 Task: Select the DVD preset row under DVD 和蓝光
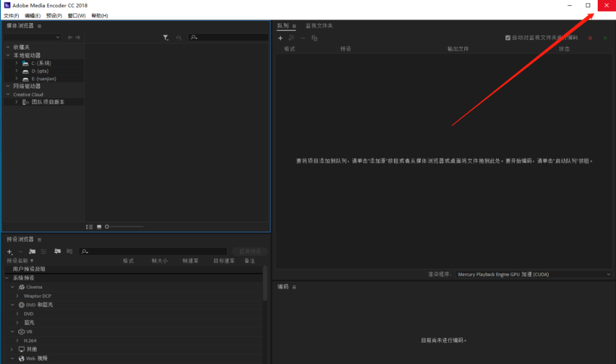tap(133, 314)
